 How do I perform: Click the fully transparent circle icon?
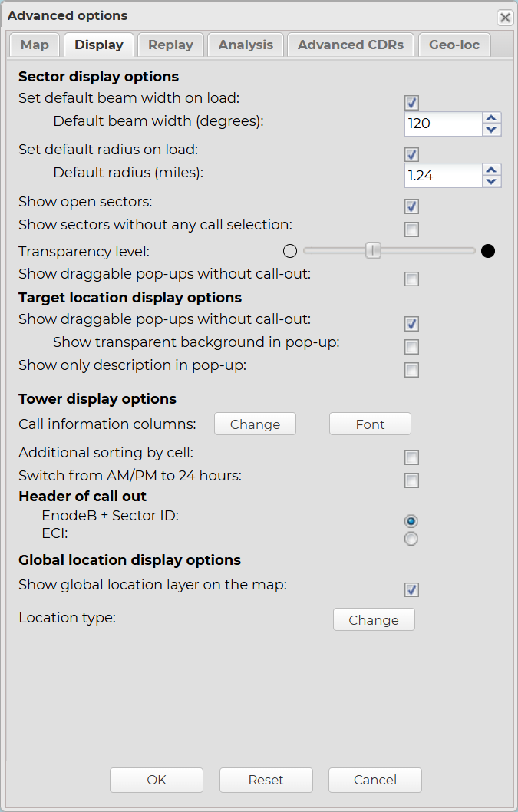click(289, 250)
